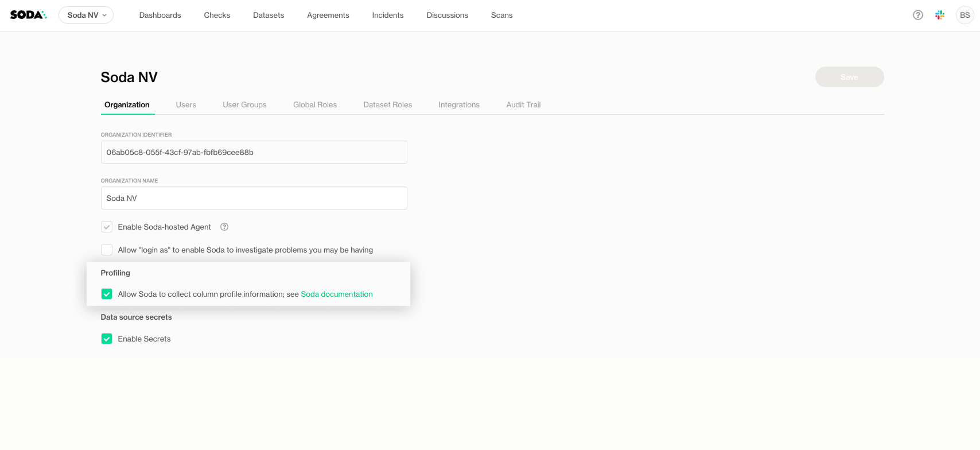
Task: Select the Global Roles tab
Action: point(314,104)
